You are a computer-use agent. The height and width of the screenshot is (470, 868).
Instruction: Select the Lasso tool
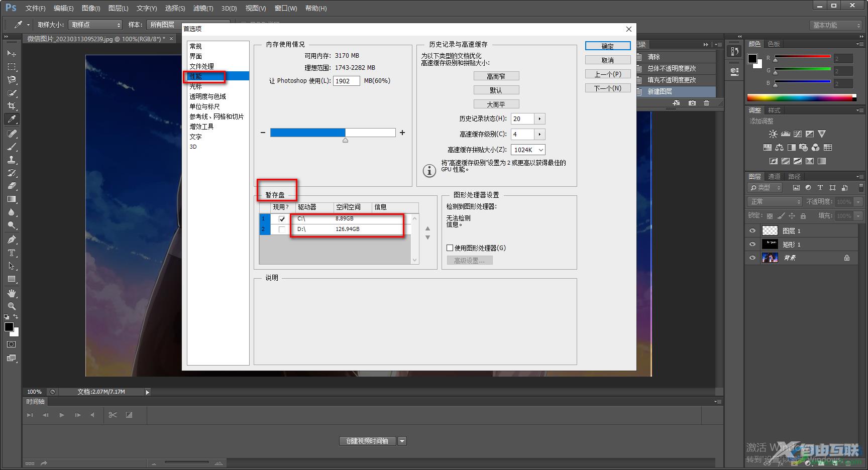coord(11,79)
